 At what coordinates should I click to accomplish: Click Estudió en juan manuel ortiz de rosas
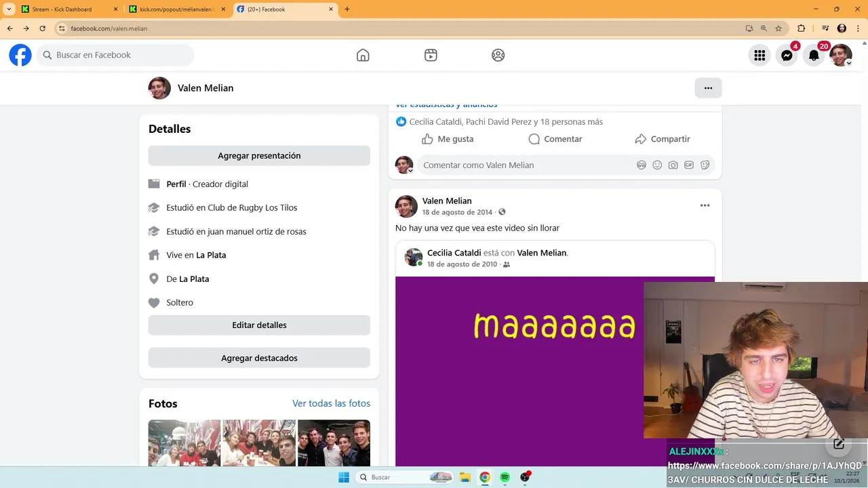coord(236,231)
